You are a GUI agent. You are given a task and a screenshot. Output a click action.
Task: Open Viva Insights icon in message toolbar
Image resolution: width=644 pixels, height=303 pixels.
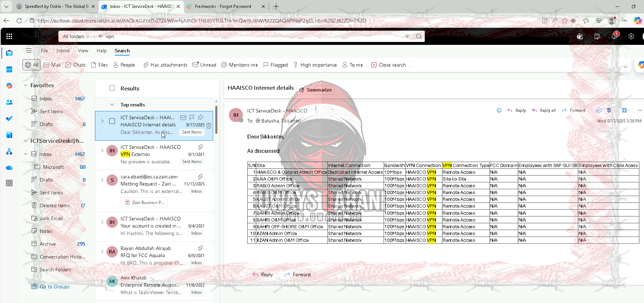(599, 110)
